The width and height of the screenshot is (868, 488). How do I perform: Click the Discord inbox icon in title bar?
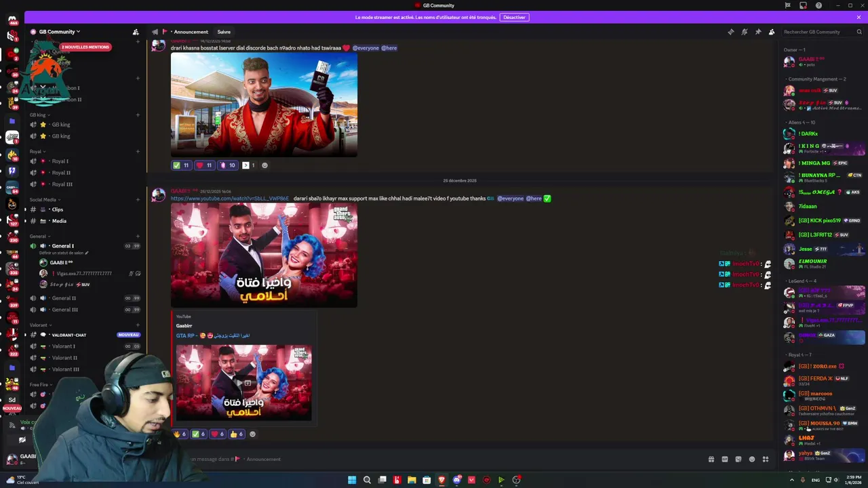coord(803,5)
